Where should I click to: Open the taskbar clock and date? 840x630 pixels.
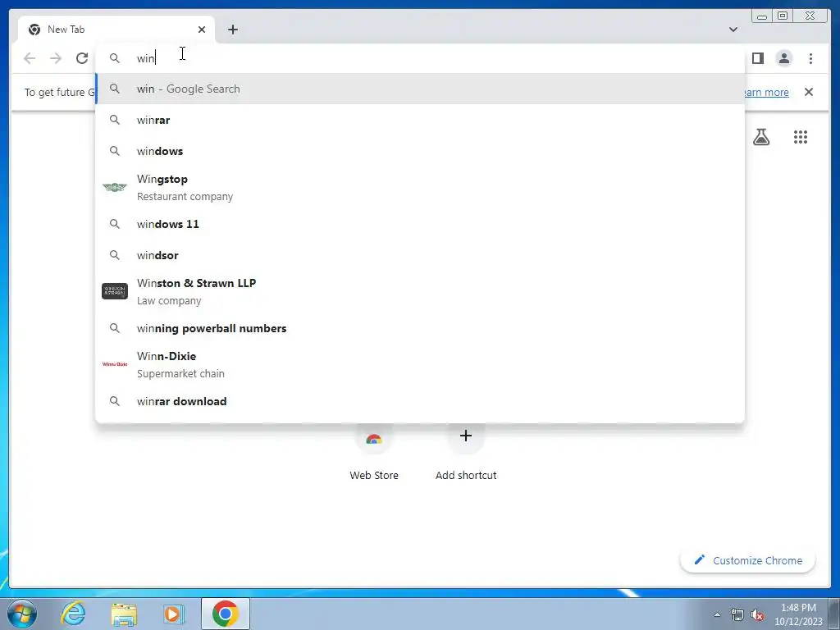[x=798, y=614]
